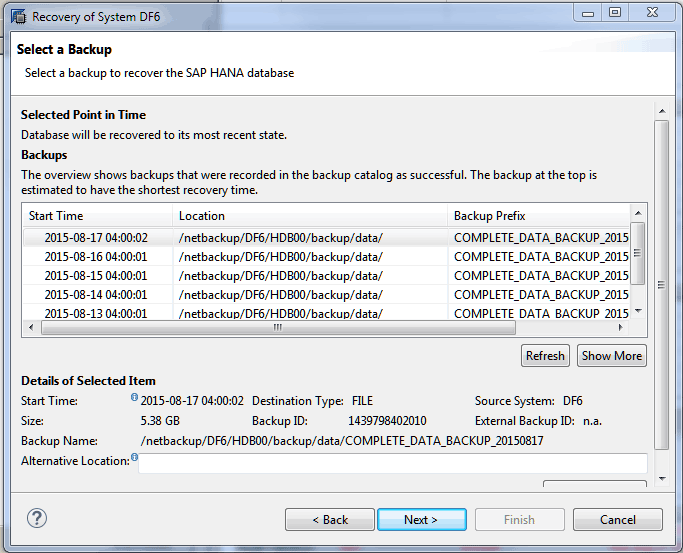The image size is (683, 553).
Task: Maximize the Recovery of System DF6 window
Action: pos(615,13)
